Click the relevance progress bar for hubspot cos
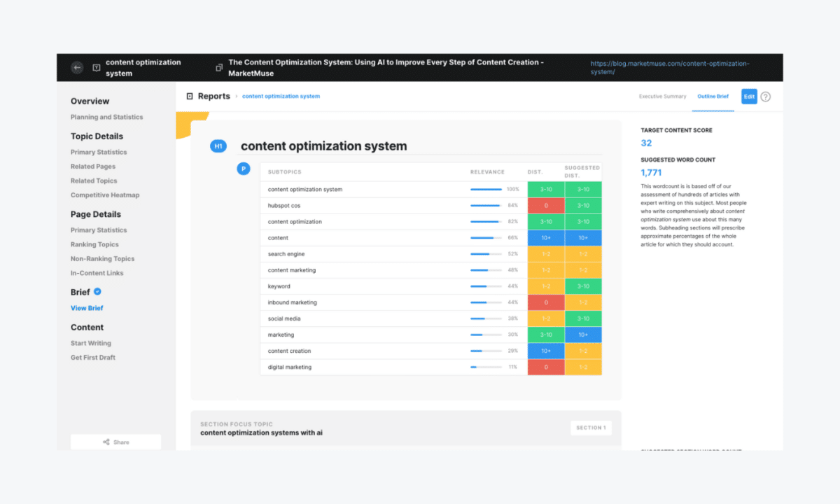 click(x=484, y=205)
